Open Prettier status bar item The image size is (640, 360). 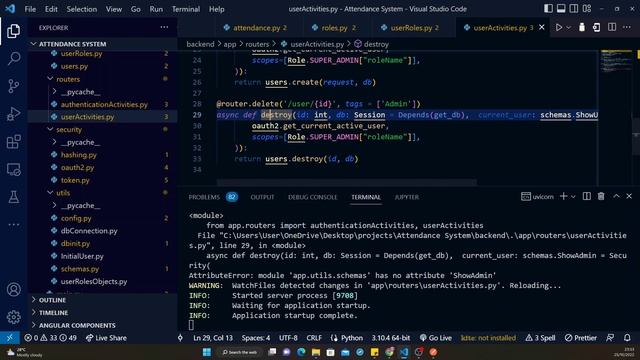coord(580,338)
